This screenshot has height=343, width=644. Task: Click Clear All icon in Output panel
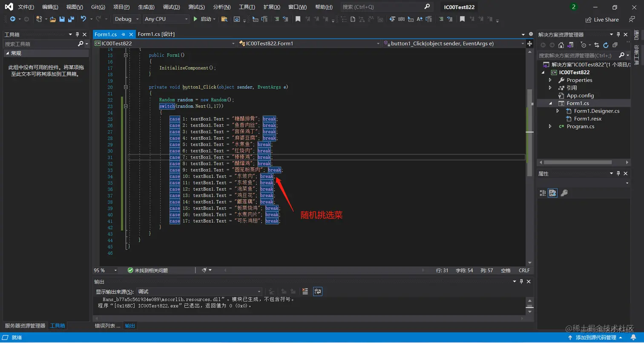[305, 291]
